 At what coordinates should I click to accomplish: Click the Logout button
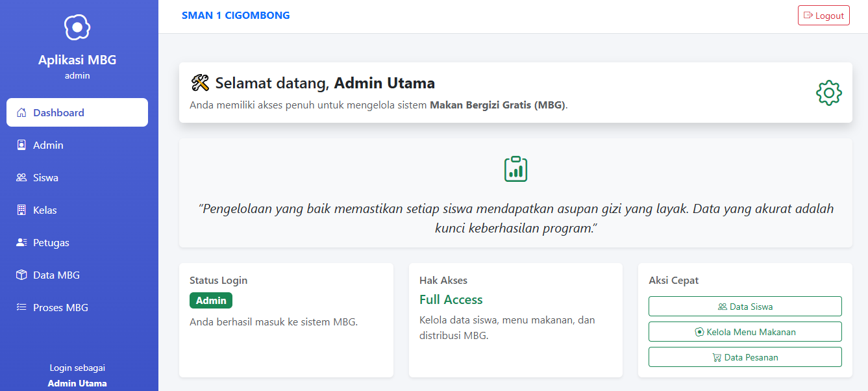tap(824, 16)
